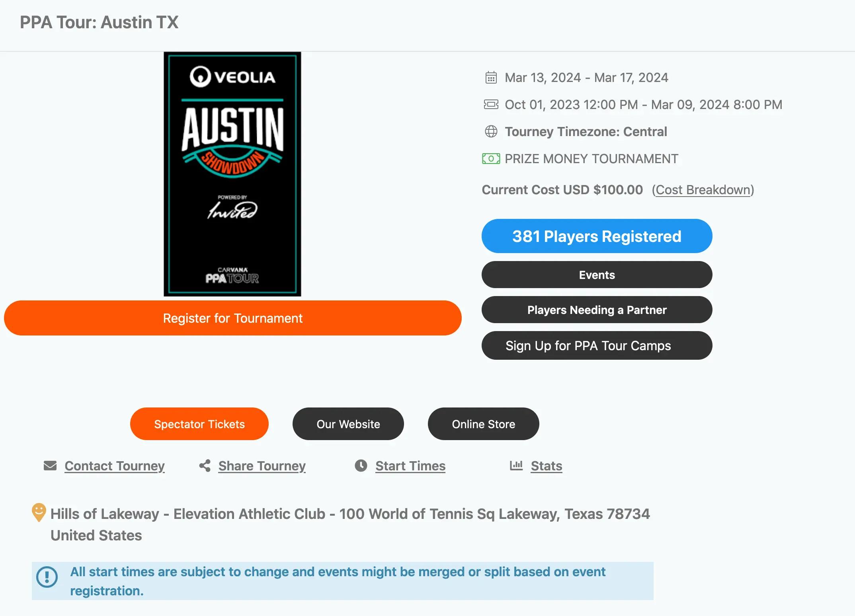Image resolution: width=855 pixels, height=616 pixels.
Task: Click the exclamation info icon in notice
Action: [47, 577]
